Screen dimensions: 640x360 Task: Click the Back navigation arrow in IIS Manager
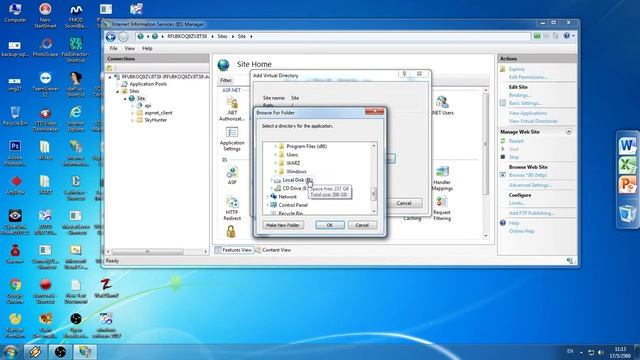click(x=111, y=37)
